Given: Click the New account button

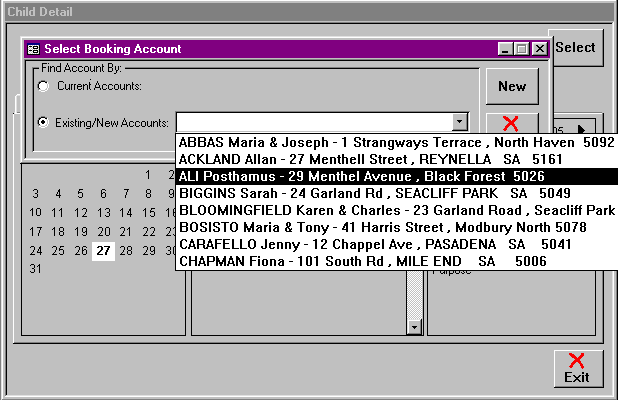Looking at the screenshot, I should (511, 87).
